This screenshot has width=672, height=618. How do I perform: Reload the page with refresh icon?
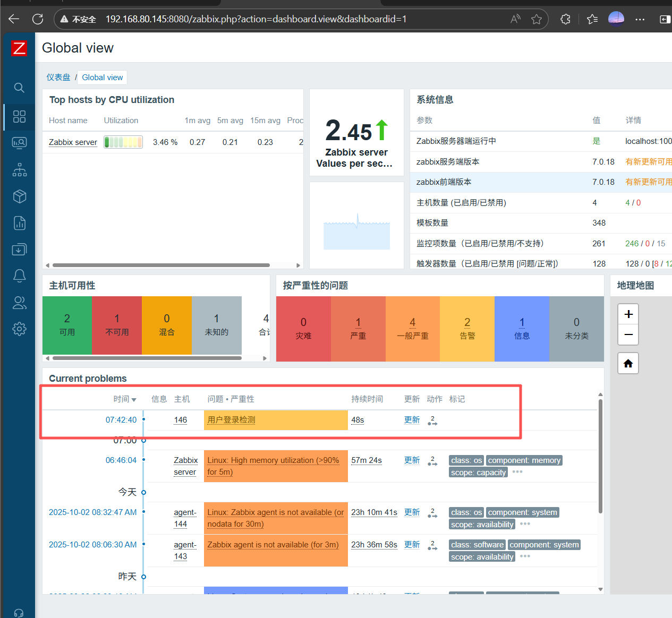point(38,19)
